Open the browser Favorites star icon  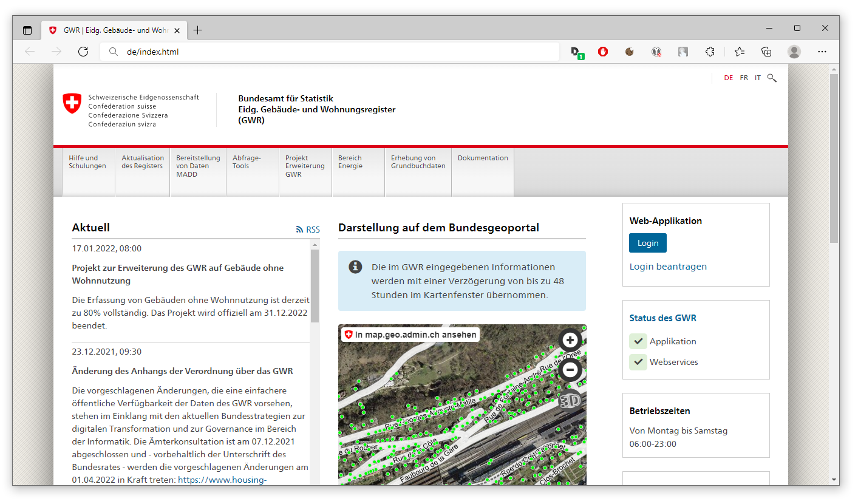tap(739, 52)
